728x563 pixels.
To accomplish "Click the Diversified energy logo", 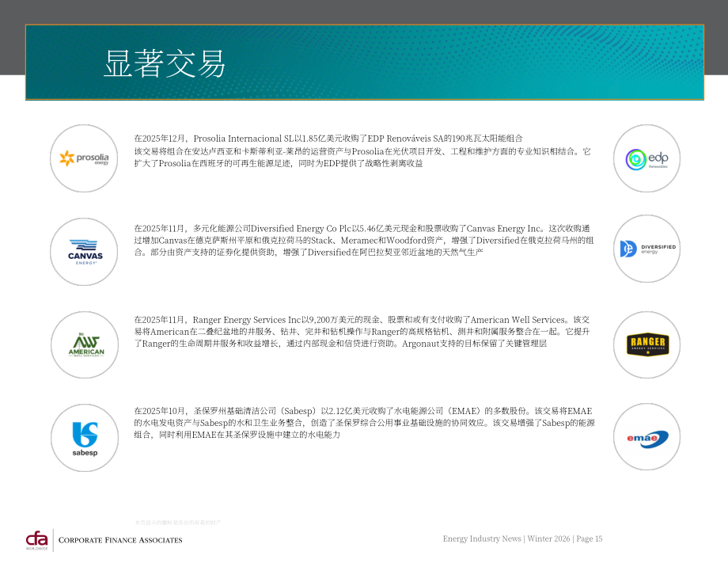I will pos(646,249).
